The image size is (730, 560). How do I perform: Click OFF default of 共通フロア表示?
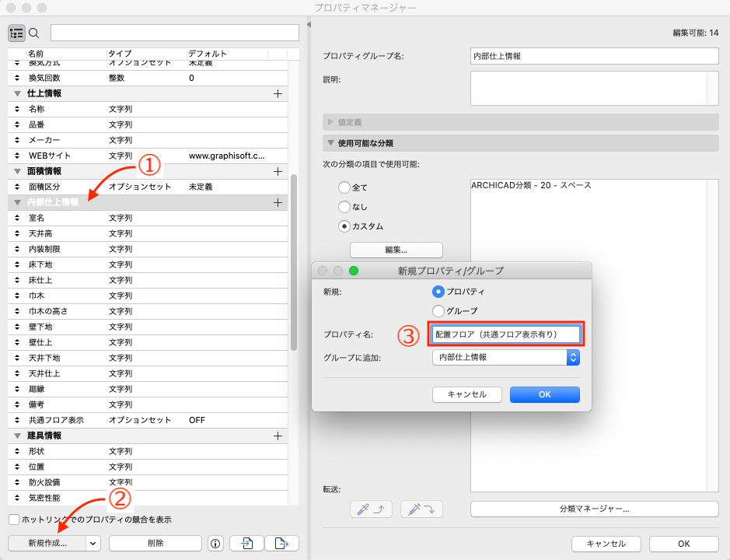click(x=197, y=420)
